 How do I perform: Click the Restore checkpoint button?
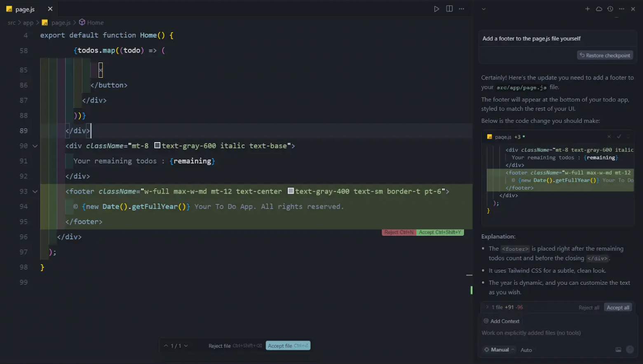pos(605,55)
